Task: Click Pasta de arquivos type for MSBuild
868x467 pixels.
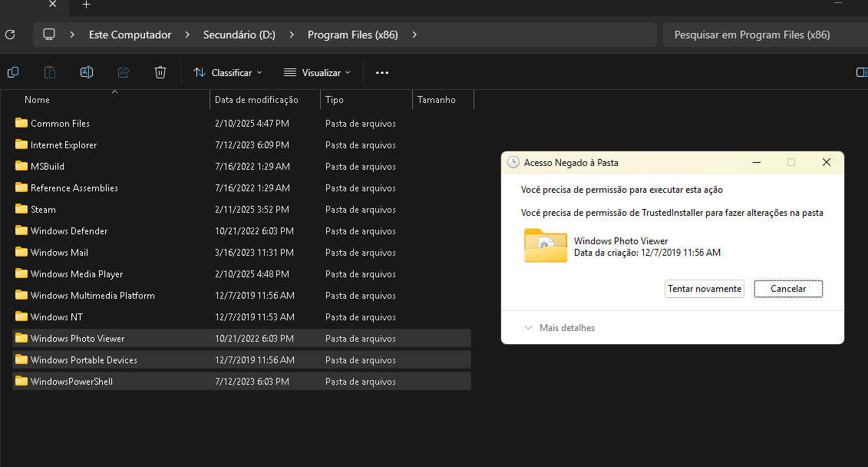Action: [361, 166]
